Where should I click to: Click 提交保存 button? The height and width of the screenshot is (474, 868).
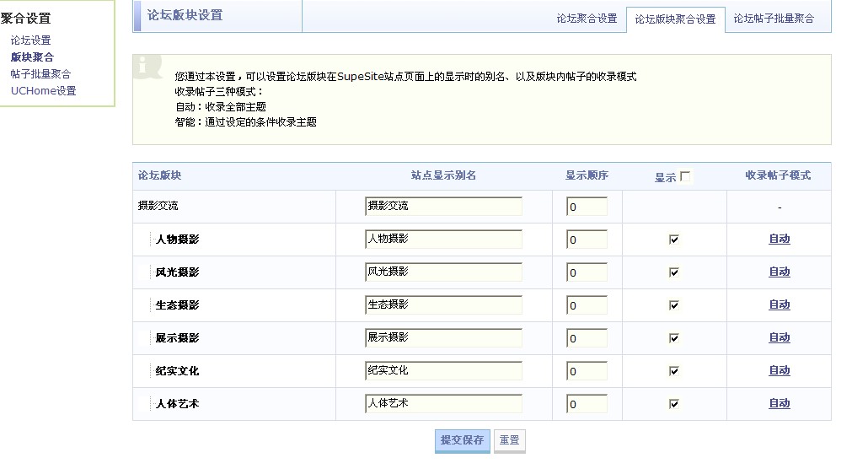[463, 441]
